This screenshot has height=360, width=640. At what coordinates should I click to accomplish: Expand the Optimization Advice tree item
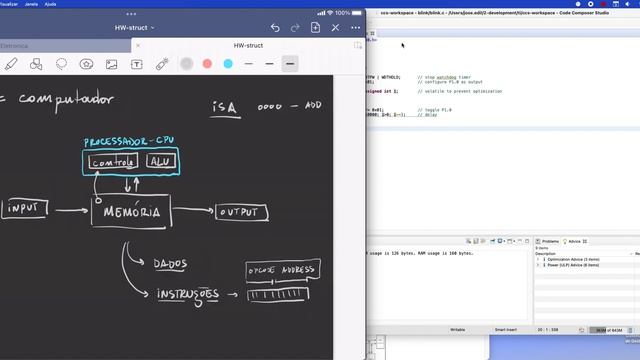(538, 259)
